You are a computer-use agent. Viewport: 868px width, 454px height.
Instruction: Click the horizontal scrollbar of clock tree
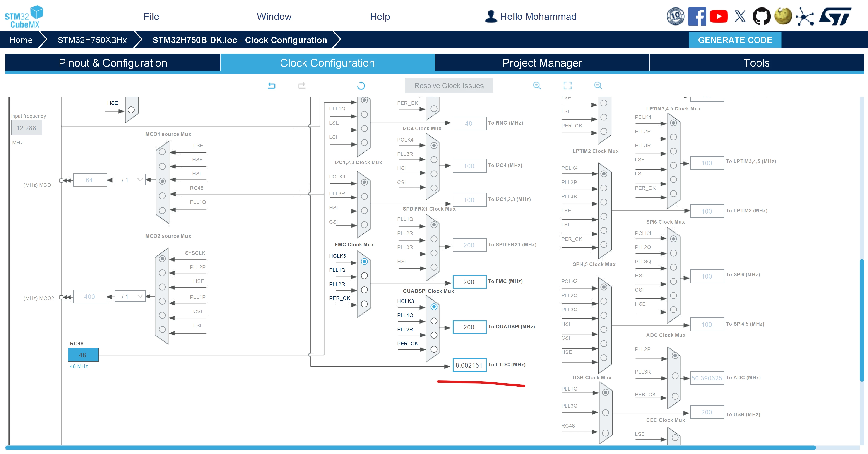tap(410, 448)
